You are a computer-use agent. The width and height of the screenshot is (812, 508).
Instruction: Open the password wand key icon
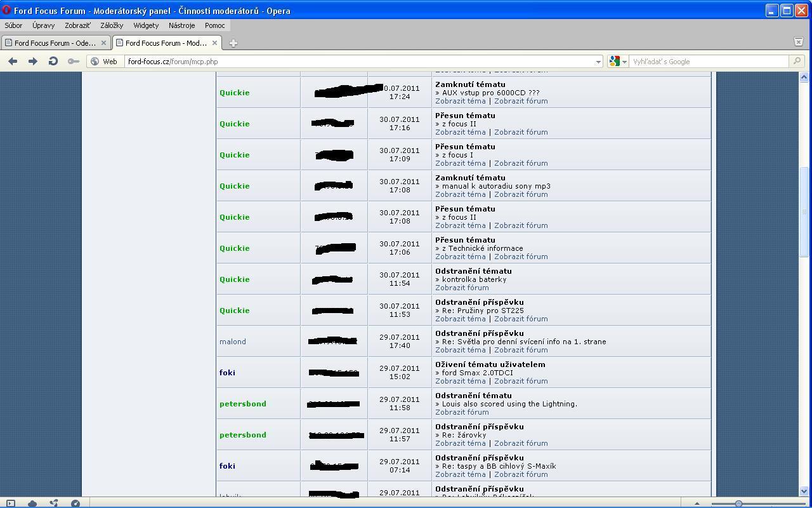[74, 62]
